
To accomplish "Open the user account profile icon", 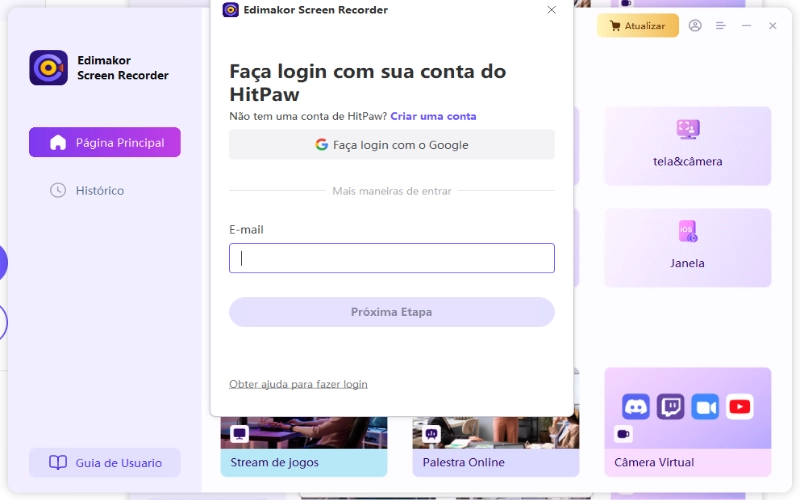I will click(695, 26).
